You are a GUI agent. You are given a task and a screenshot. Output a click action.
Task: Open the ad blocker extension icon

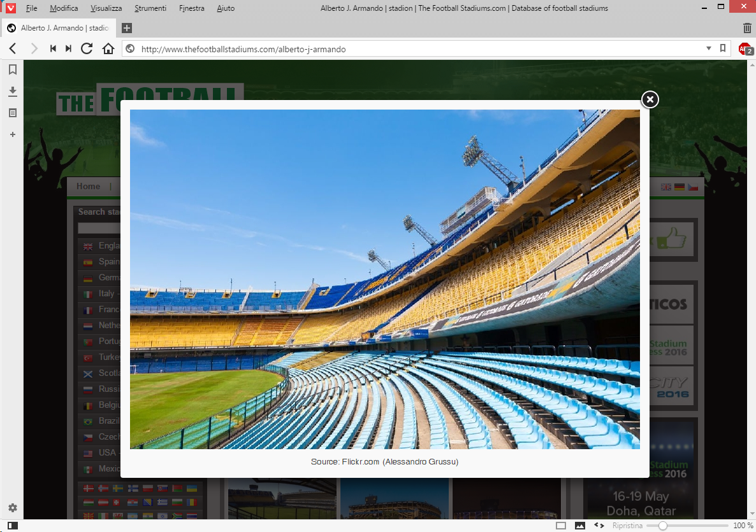point(745,48)
